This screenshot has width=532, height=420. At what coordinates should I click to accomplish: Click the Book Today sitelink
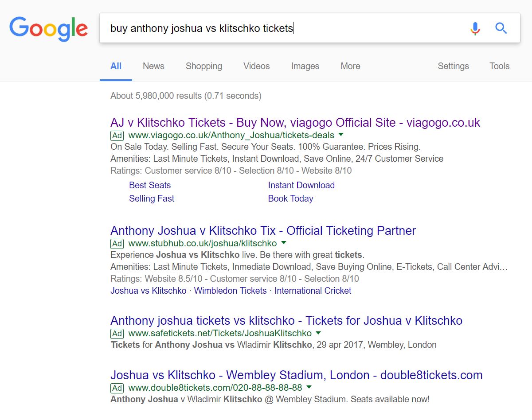point(291,198)
